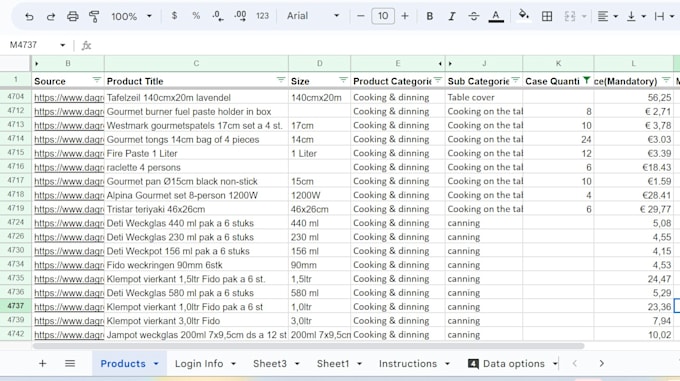Select cell 'Table cover'
This screenshot has height=381, width=680.
[x=484, y=98]
